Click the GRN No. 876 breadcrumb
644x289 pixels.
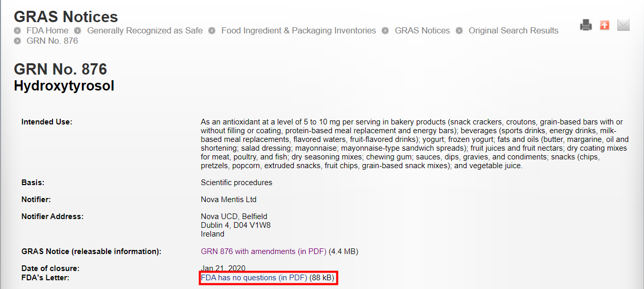(52, 41)
